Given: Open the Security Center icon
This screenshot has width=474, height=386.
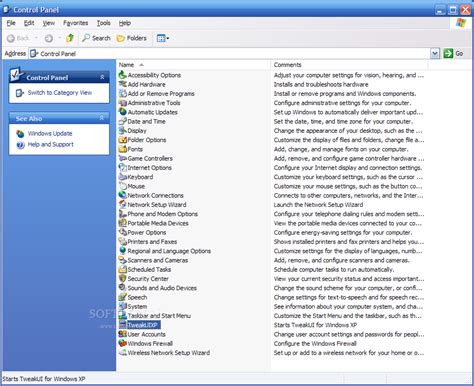Looking at the screenshot, I should pyautogui.click(x=123, y=279).
